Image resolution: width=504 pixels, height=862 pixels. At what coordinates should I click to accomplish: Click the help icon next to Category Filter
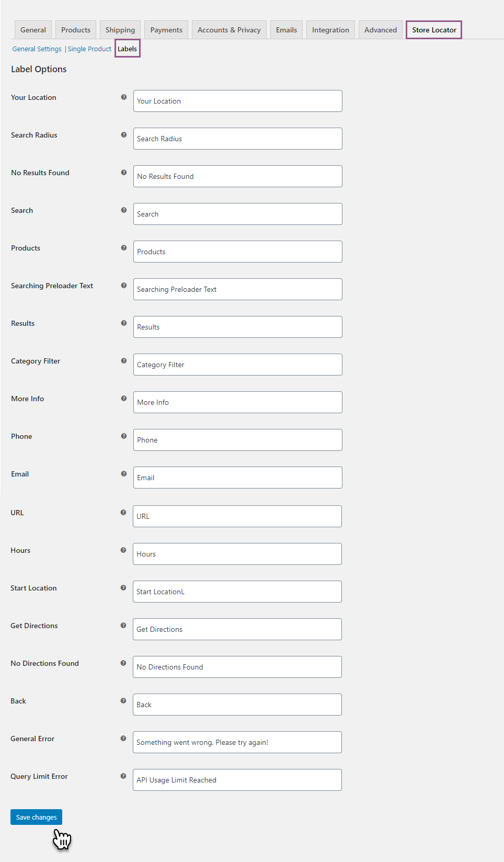[x=123, y=360]
